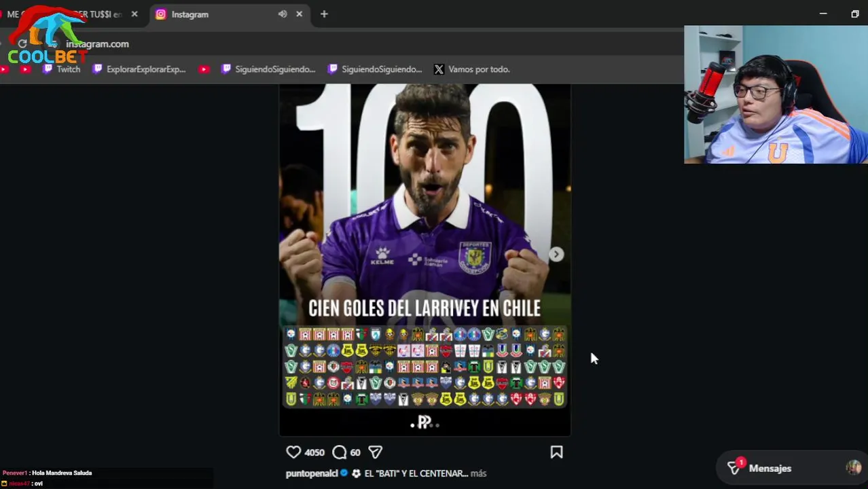The height and width of the screenshot is (489, 868).
Task: Open the Mensajes panel label
Action: [x=770, y=469]
